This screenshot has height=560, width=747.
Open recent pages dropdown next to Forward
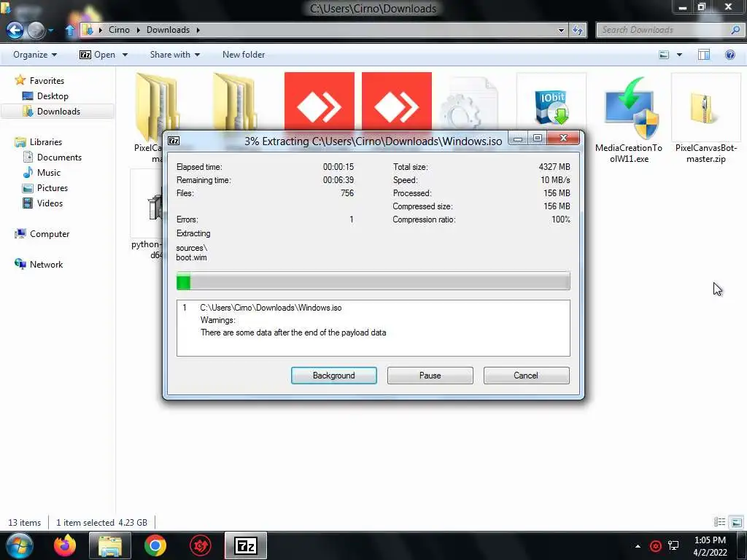click(x=50, y=31)
